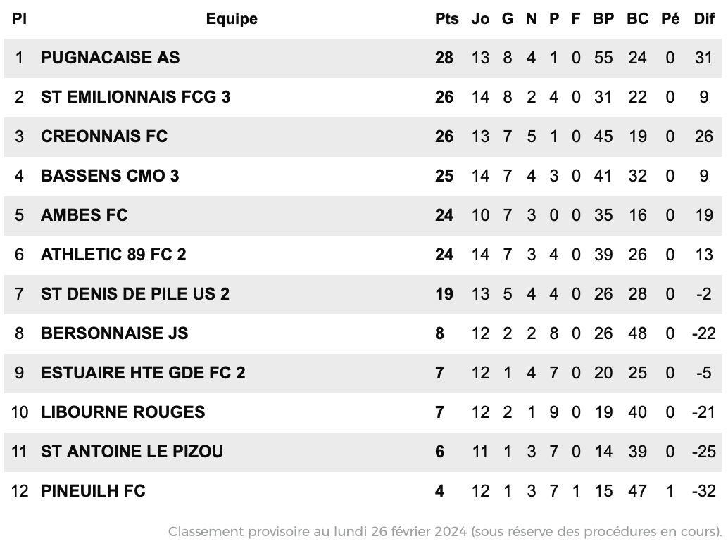Select the Dif column header

coord(704,19)
